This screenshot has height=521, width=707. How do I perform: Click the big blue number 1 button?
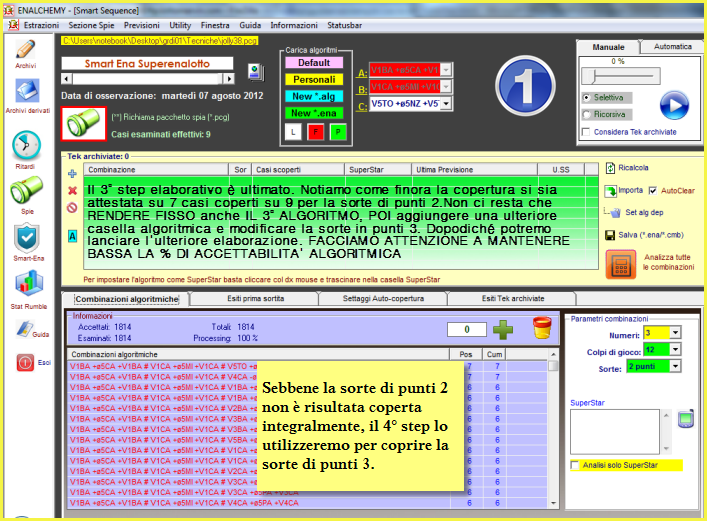pyautogui.click(x=525, y=86)
